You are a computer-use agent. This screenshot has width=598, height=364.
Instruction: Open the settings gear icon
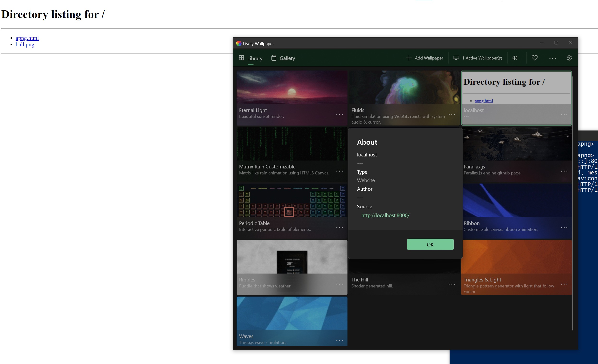pos(569,58)
